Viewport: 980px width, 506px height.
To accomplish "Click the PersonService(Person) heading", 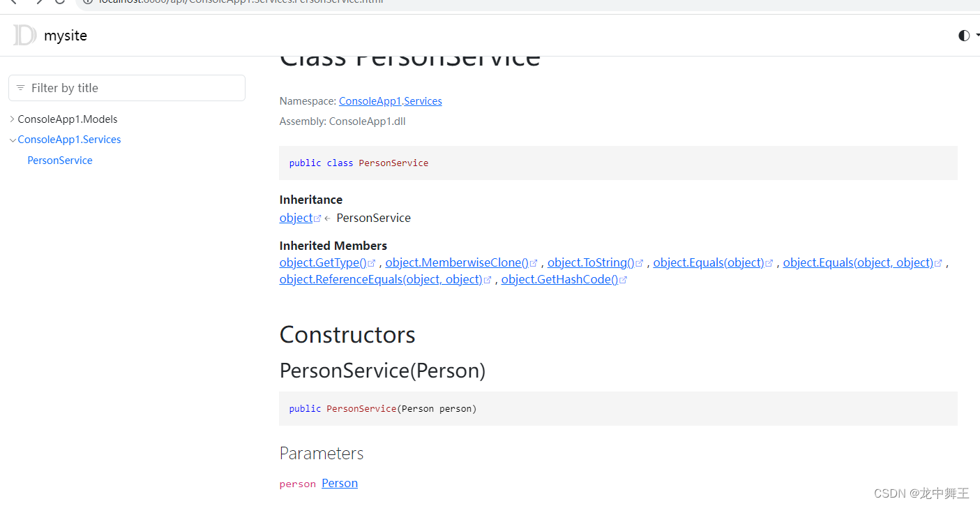I will (382, 370).
